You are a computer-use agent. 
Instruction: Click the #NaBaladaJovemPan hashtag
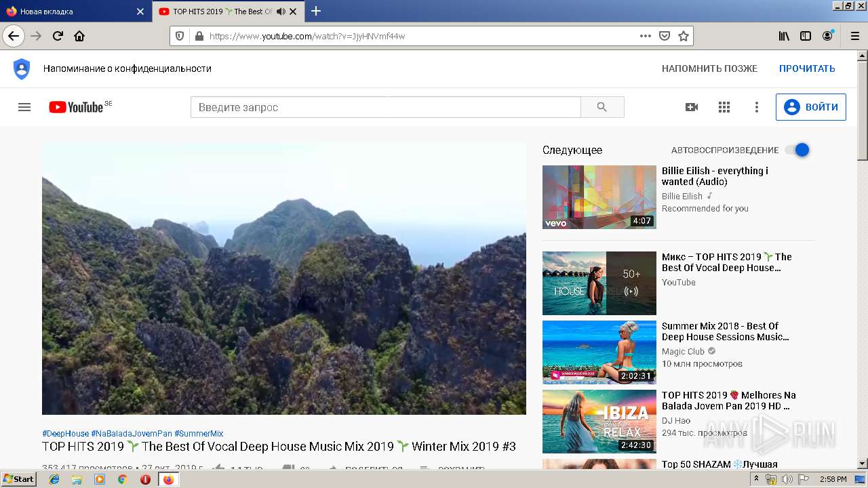coord(132,434)
